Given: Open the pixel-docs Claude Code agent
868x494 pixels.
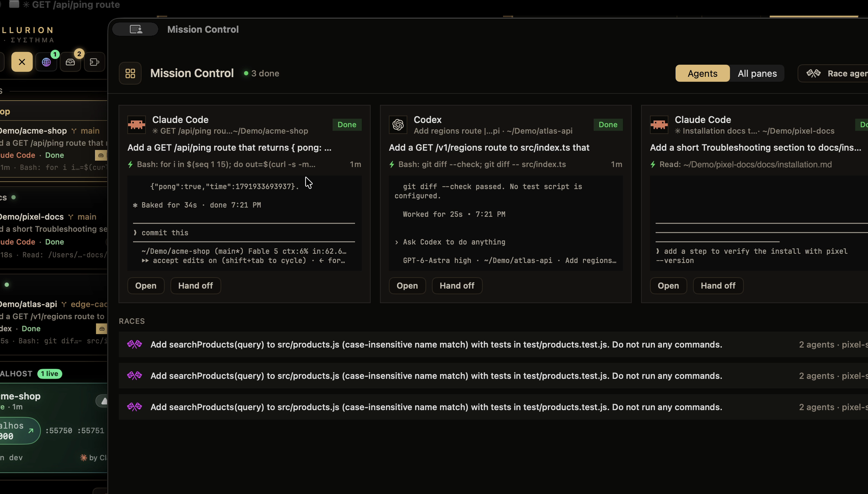Looking at the screenshot, I should coord(668,286).
